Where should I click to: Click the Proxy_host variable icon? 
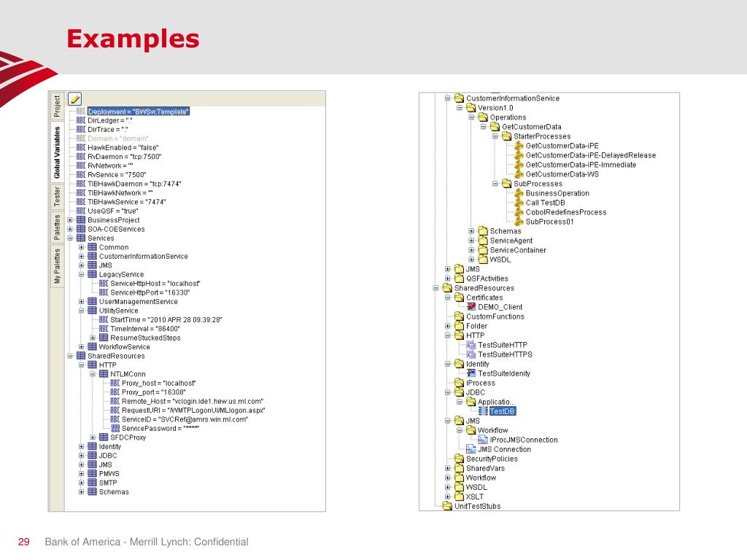point(115,383)
